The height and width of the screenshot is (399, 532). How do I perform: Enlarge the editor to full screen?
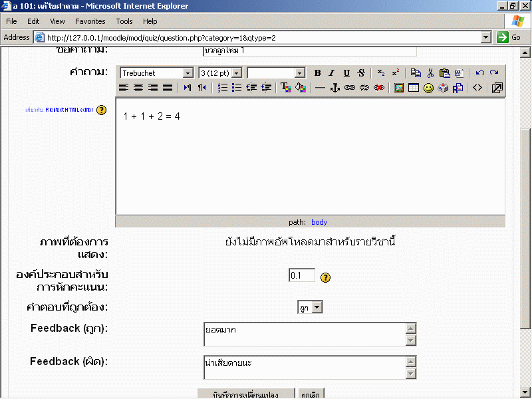497,88
